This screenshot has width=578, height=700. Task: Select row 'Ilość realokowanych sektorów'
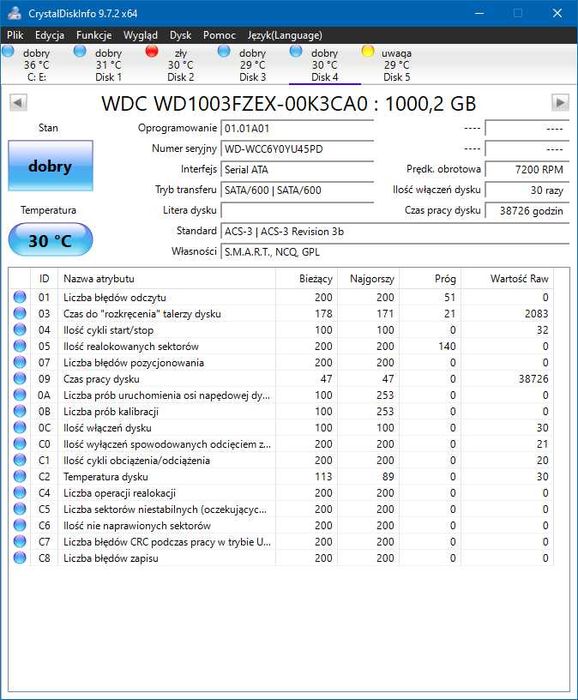coord(281,346)
